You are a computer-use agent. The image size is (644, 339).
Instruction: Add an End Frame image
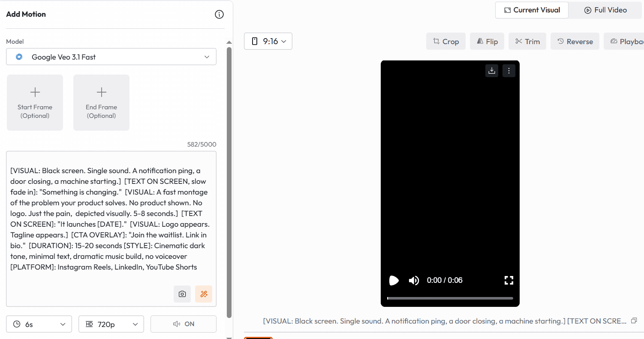click(x=101, y=102)
